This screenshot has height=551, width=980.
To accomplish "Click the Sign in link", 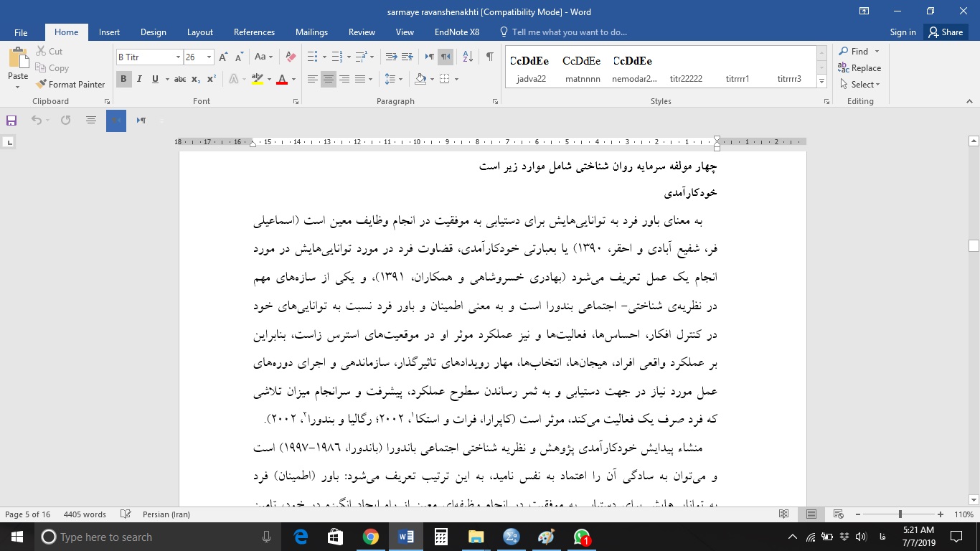I will tap(903, 32).
